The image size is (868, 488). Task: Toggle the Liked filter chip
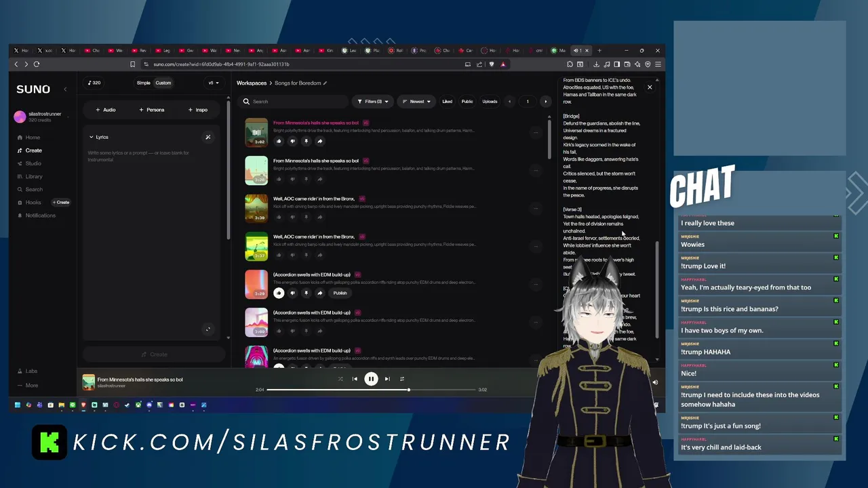[447, 102]
